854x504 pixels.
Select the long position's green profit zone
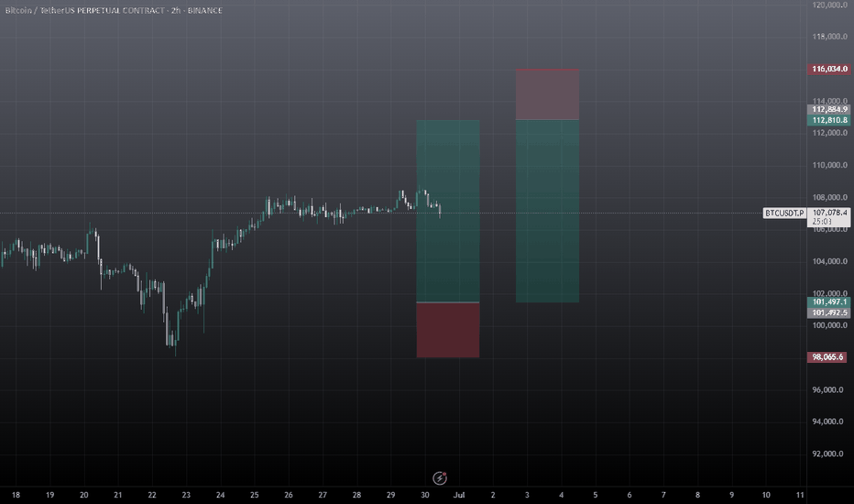click(448, 211)
